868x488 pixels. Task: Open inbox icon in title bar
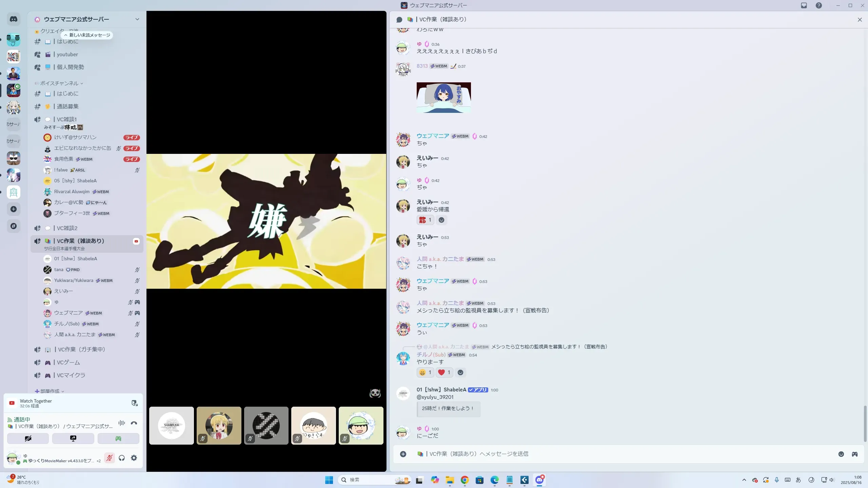[x=804, y=5]
